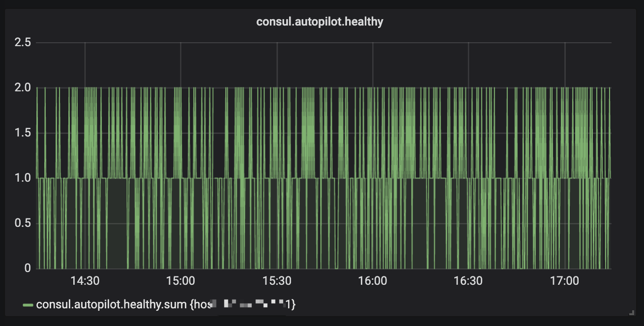Click the panel resize handle corner

[x=631, y=312]
